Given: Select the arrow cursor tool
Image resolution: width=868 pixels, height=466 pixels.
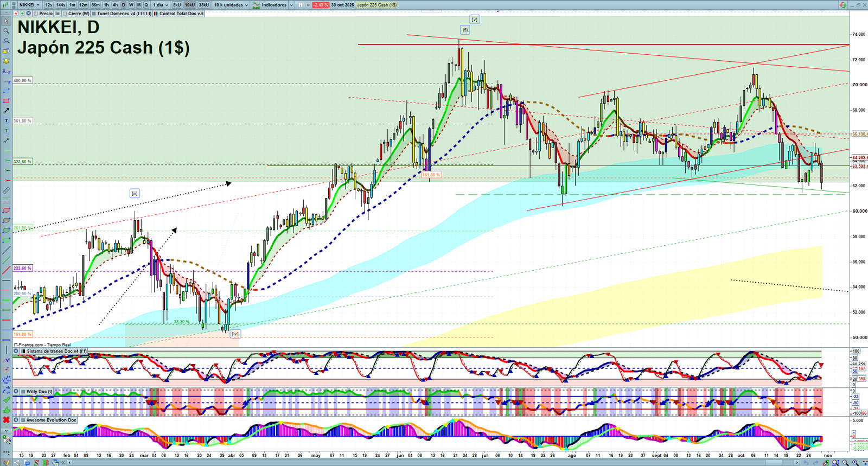Looking at the screenshot, I should pyautogui.click(x=6, y=21).
